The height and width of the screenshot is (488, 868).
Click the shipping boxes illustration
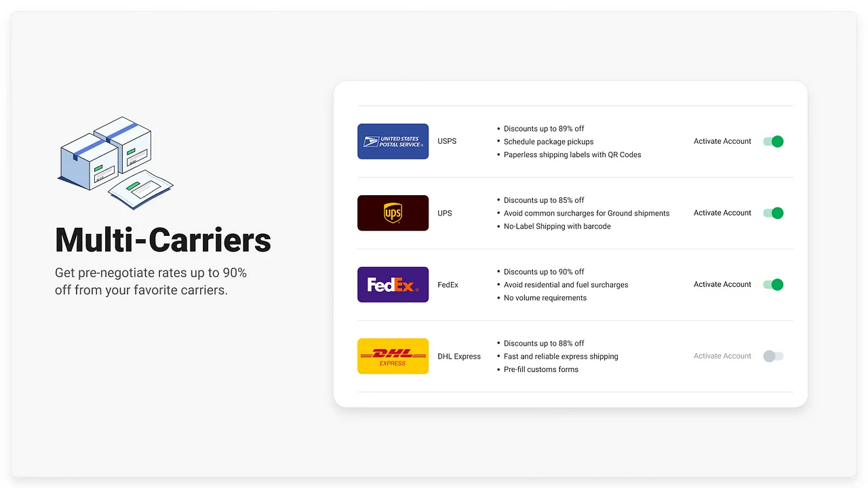pos(115,163)
